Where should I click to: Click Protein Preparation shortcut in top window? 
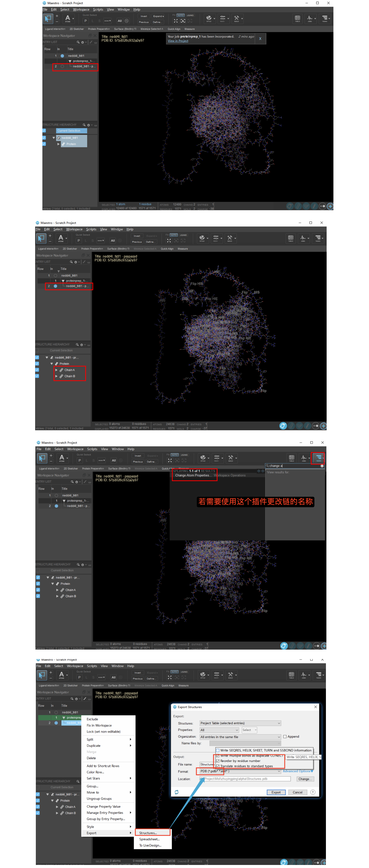coord(99,29)
